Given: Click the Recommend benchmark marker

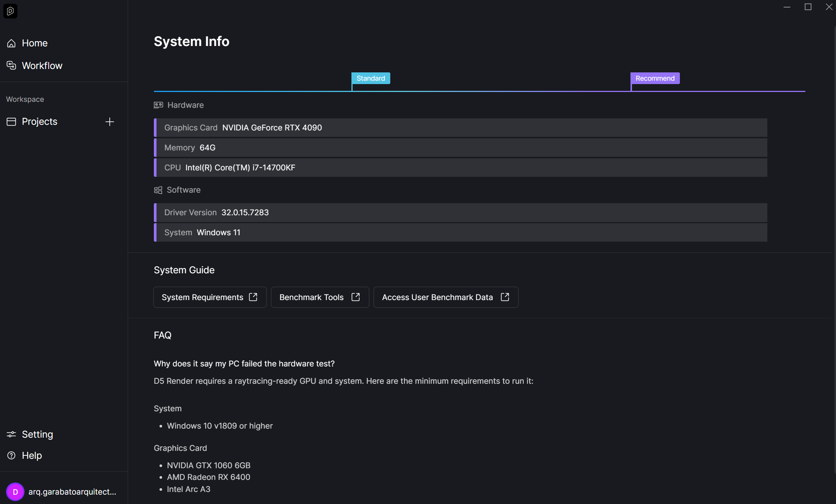Looking at the screenshot, I should [655, 78].
